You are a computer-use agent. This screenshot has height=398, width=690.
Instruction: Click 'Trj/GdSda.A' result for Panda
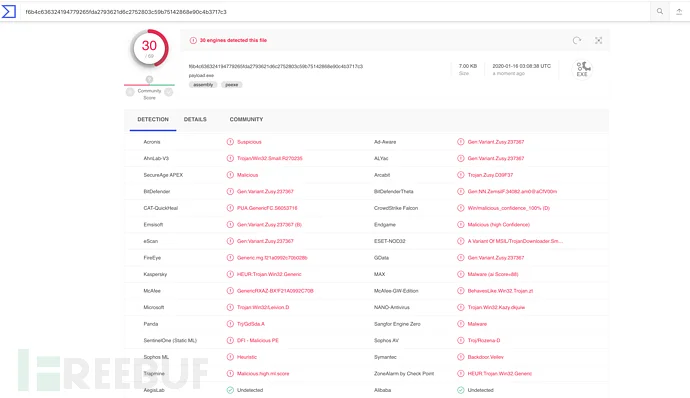(251, 324)
